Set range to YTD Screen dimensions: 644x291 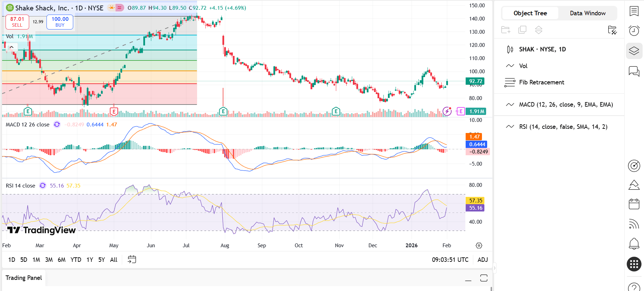click(76, 260)
